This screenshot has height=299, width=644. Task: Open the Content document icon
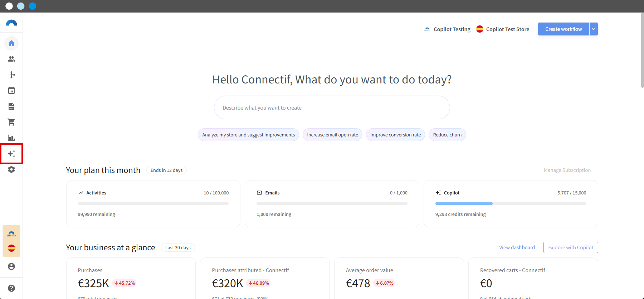click(x=11, y=106)
